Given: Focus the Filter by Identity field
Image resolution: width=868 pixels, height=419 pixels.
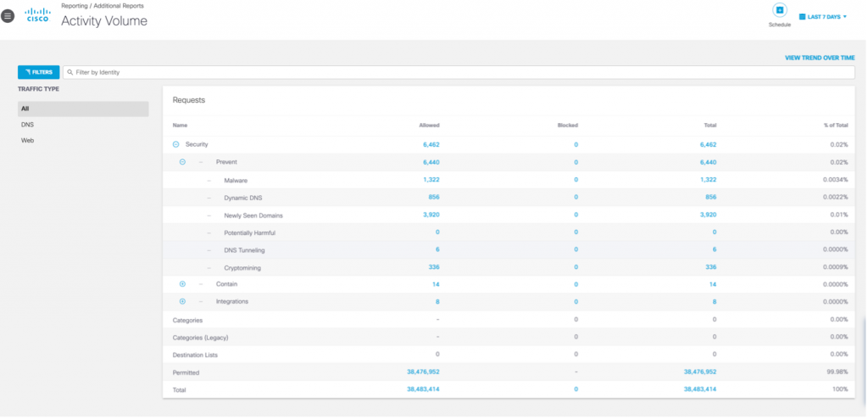Looking at the screenshot, I should [458, 73].
